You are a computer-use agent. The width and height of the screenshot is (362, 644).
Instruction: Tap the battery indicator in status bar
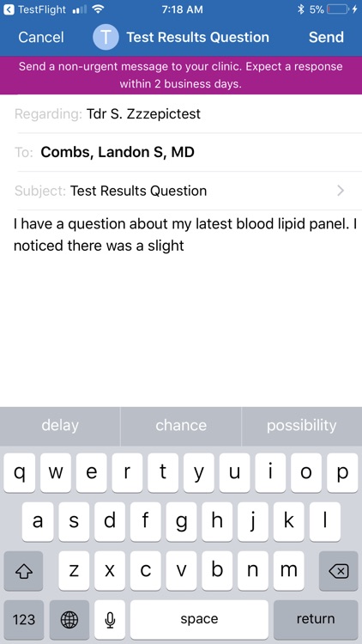(x=338, y=9)
